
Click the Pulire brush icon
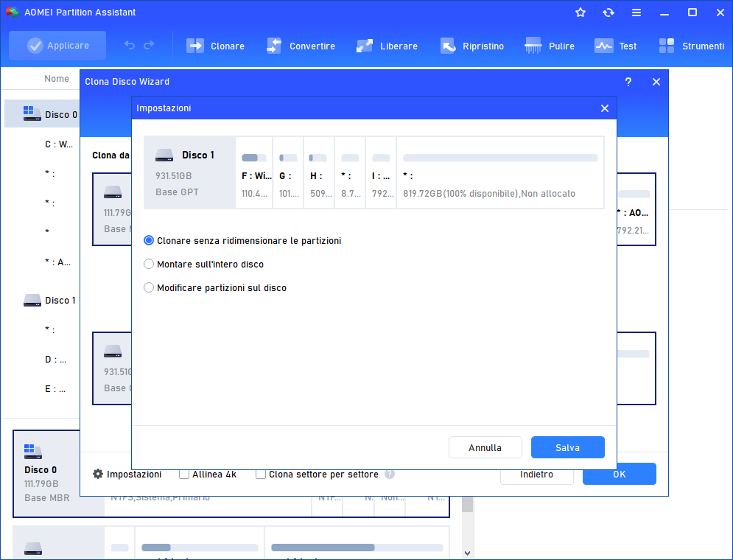coord(533,46)
